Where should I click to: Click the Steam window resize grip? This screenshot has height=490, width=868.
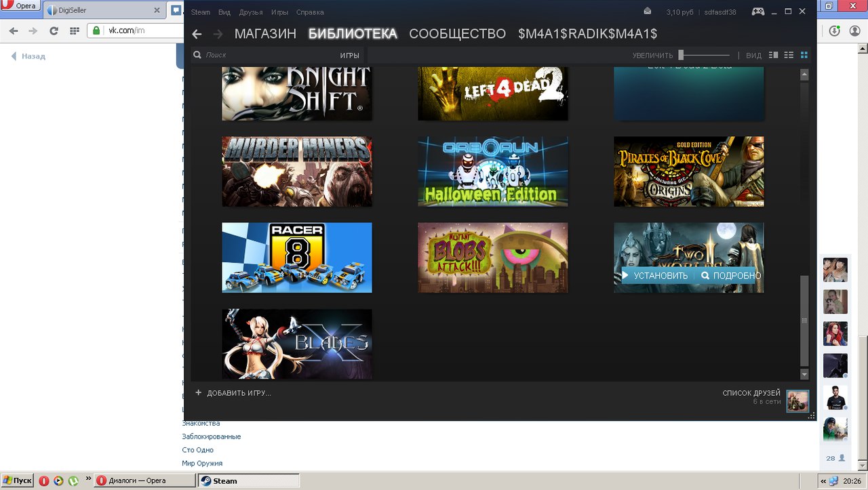pyautogui.click(x=812, y=417)
